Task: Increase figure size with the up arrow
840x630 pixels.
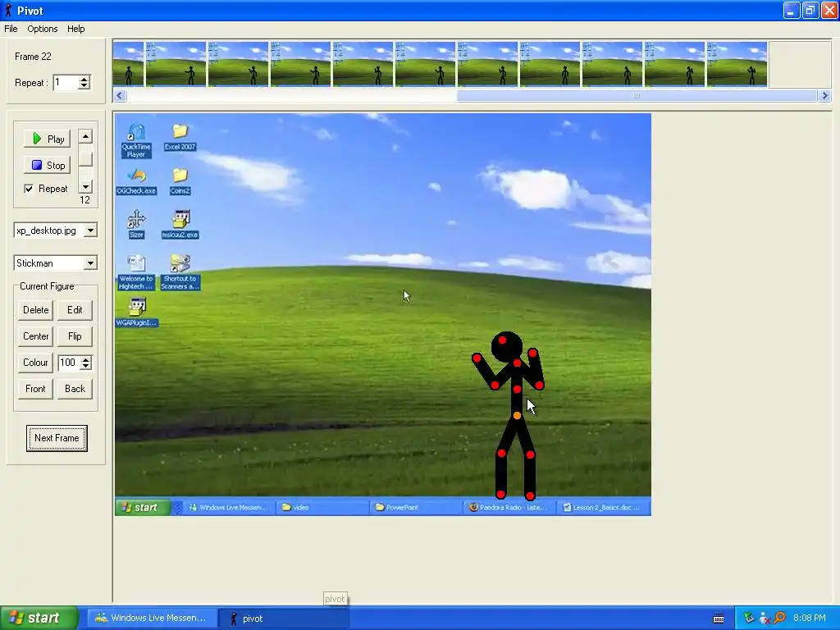Action: click(x=86, y=359)
